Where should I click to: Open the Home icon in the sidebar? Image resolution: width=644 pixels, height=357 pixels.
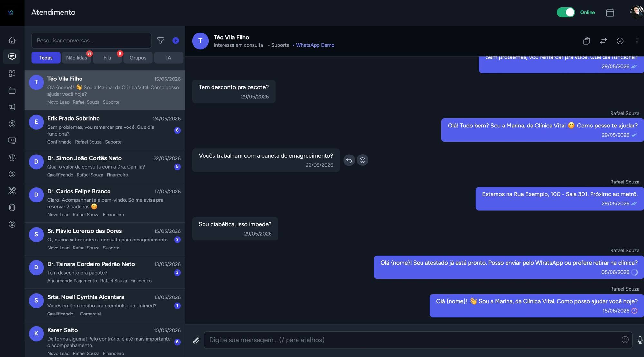point(12,40)
